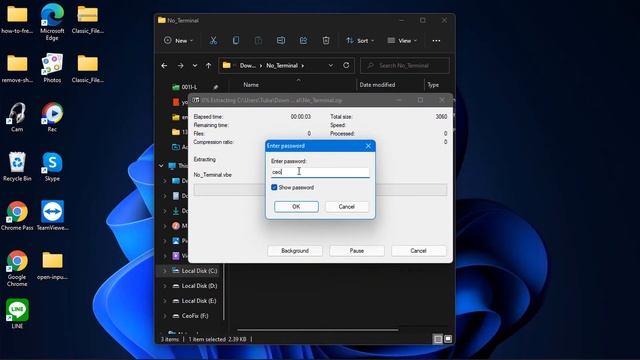This screenshot has height=360, width=640.
Task: Click the No_Terminal.vbe file name text
Action: tap(213, 175)
